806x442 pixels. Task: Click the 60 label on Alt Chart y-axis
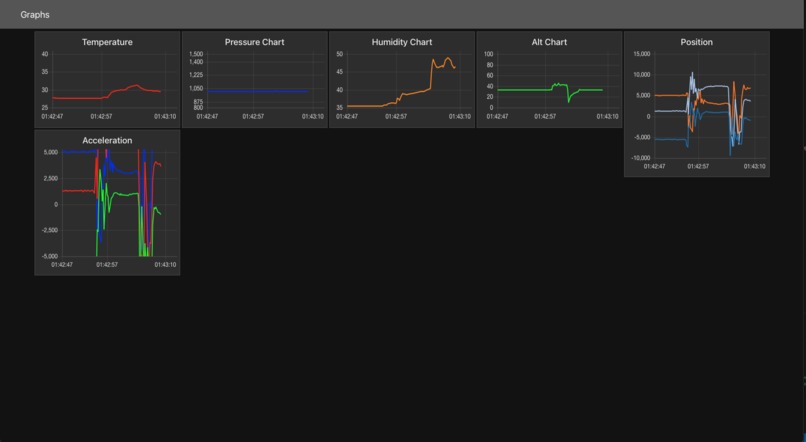490,76
